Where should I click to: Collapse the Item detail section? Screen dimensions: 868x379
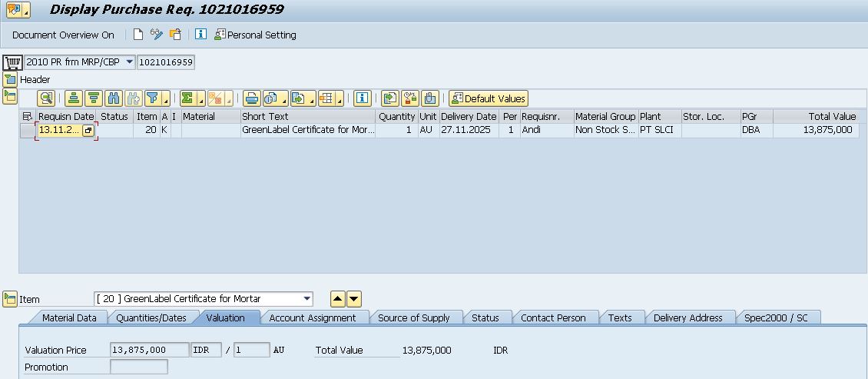(x=9, y=299)
